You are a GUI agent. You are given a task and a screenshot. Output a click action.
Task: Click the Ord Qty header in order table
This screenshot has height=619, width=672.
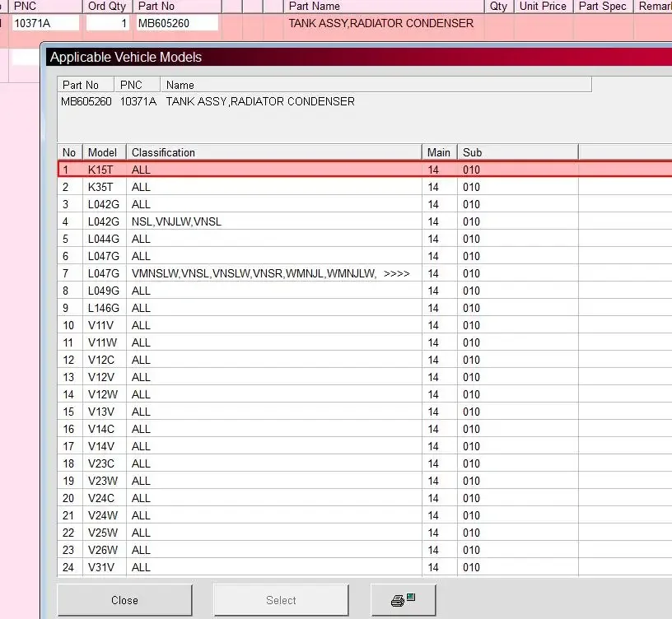pyautogui.click(x=107, y=6)
